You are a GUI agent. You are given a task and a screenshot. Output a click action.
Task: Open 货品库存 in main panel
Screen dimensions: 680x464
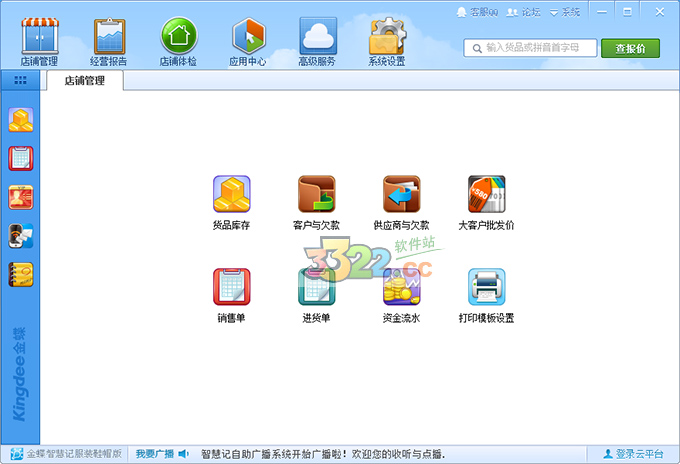coord(232,194)
